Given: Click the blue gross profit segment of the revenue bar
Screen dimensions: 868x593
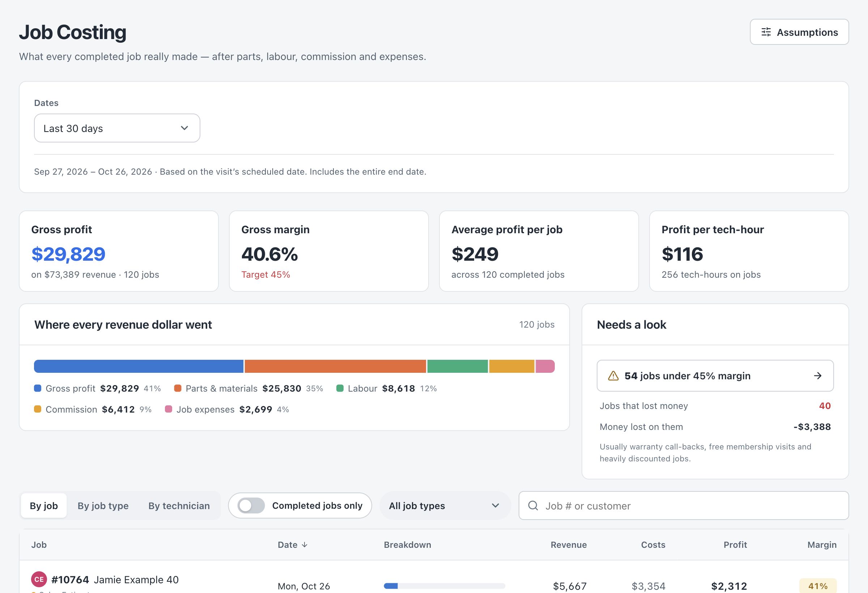Looking at the screenshot, I should 139,366.
